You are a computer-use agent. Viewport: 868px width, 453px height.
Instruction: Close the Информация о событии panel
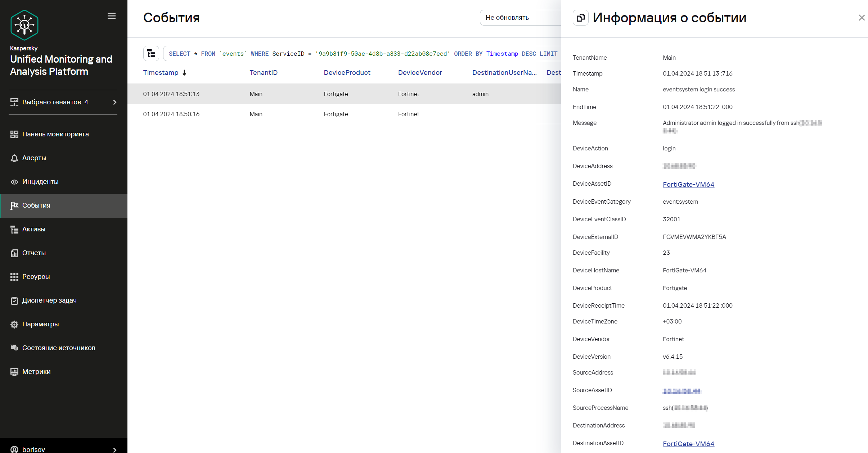[x=862, y=18]
